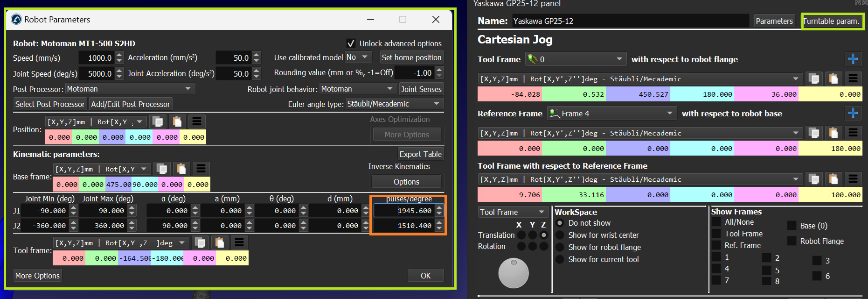Select Show for wrist center option
The image size is (868, 299).
tap(560, 235)
